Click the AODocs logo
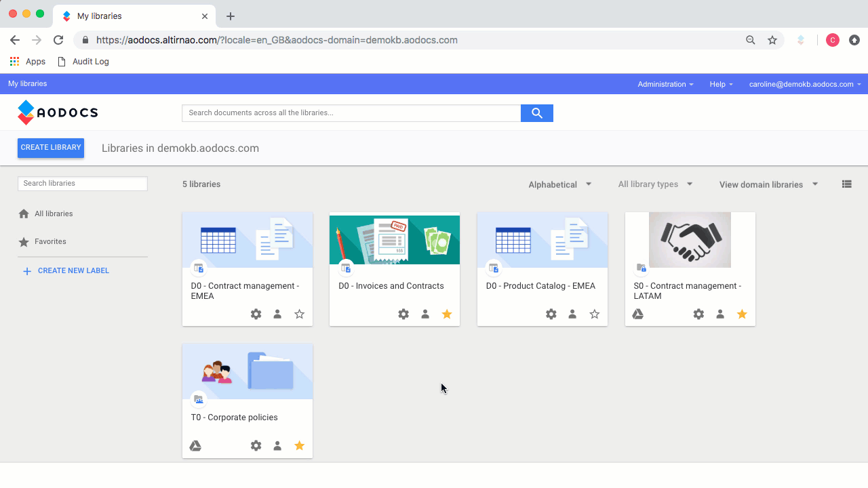The height and width of the screenshot is (488, 868). pos(58,113)
